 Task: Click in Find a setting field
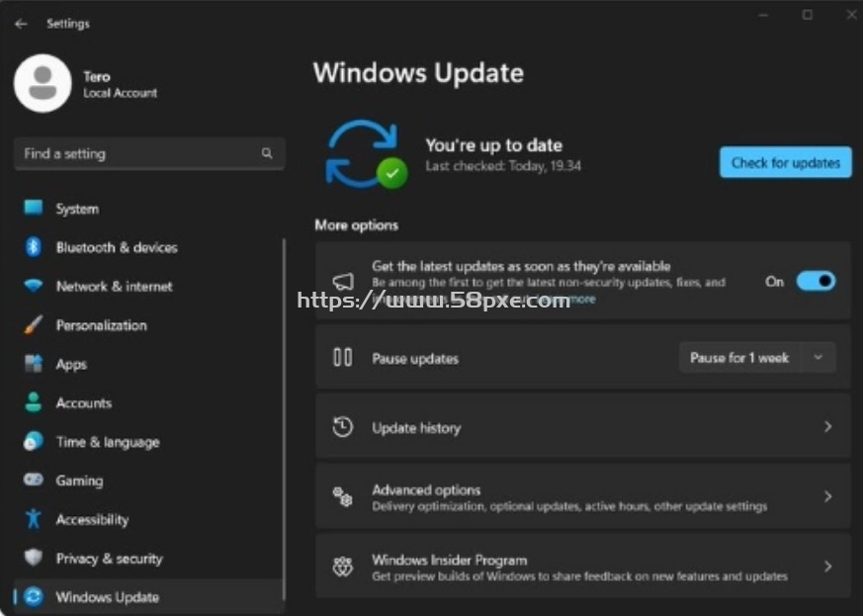[149, 153]
